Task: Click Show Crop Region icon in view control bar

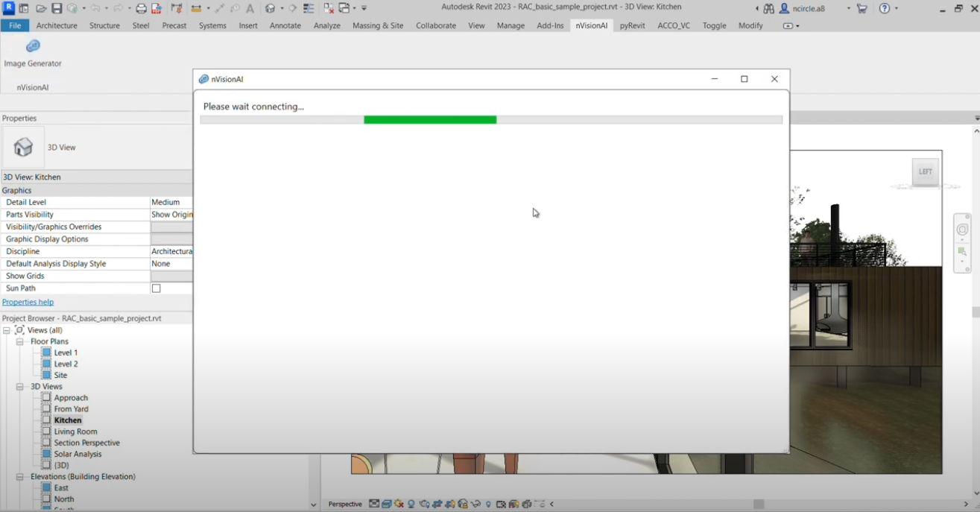Action: [x=449, y=504]
